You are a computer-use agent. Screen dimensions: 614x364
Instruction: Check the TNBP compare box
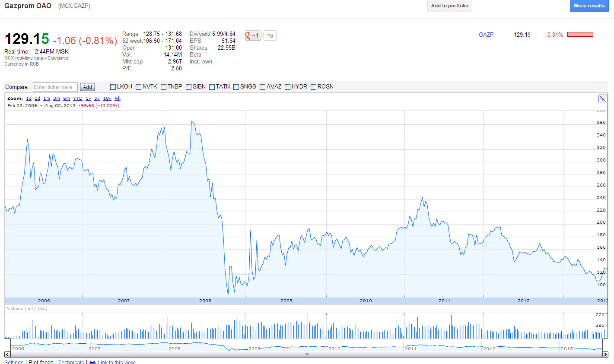[164, 87]
